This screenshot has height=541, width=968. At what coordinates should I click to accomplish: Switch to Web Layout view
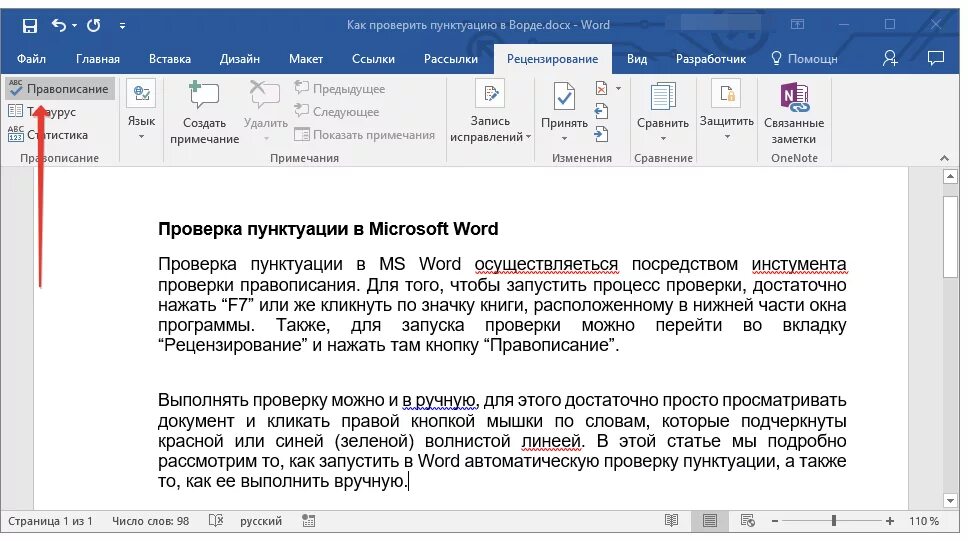click(x=748, y=521)
